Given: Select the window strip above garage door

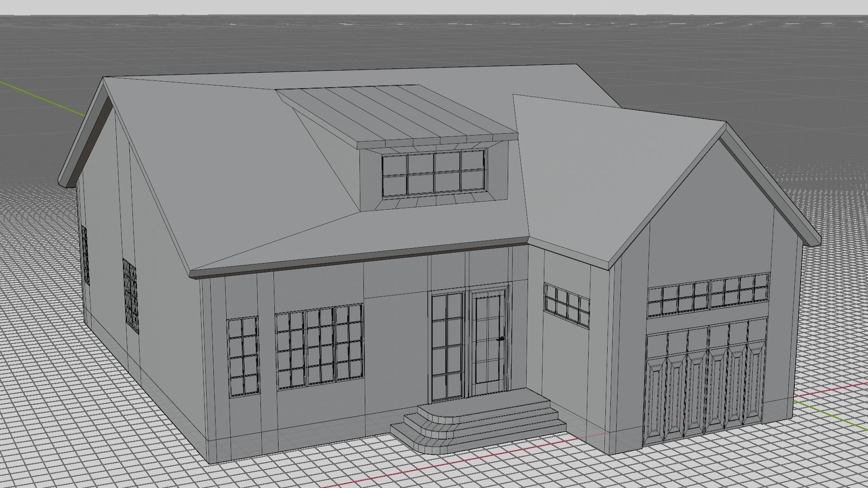Looking at the screenshot, I should coord(708,295).
